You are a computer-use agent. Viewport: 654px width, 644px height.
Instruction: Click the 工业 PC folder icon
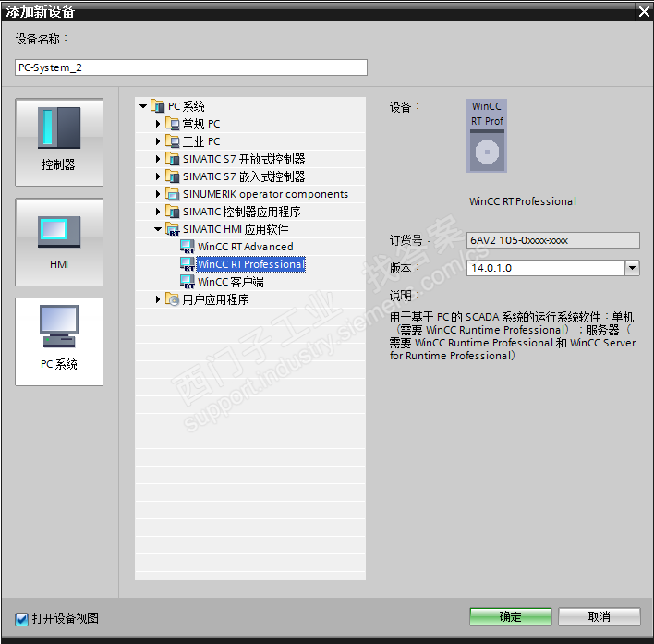click(x=172, y=141)
